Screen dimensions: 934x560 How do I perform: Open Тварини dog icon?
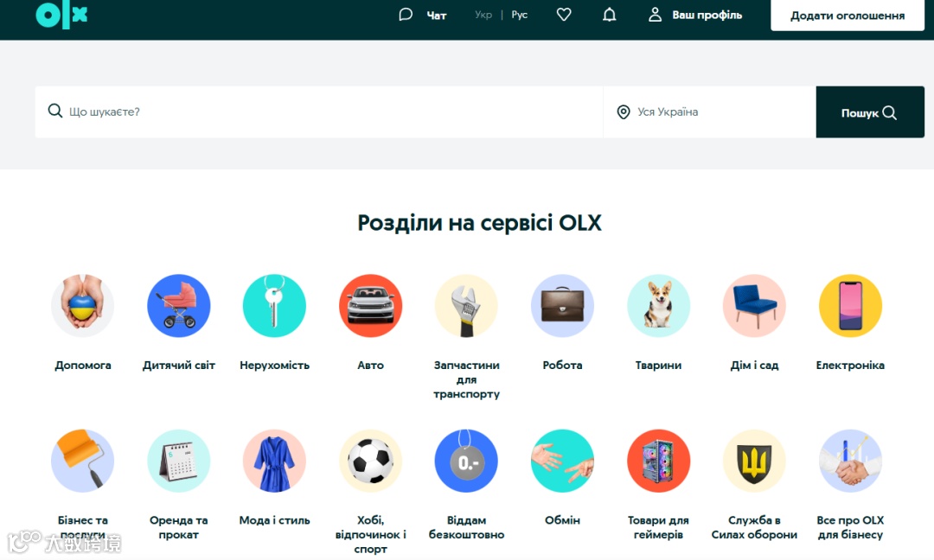coord(658,306)
